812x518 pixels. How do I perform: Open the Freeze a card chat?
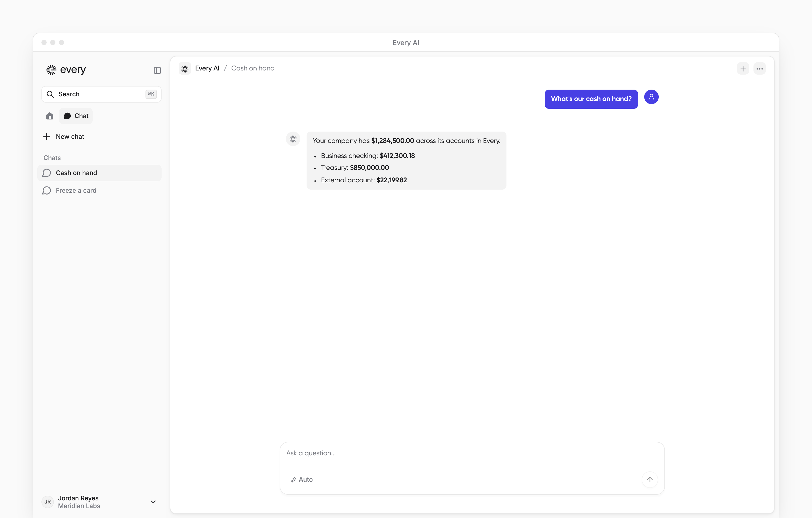coord(99,191)
